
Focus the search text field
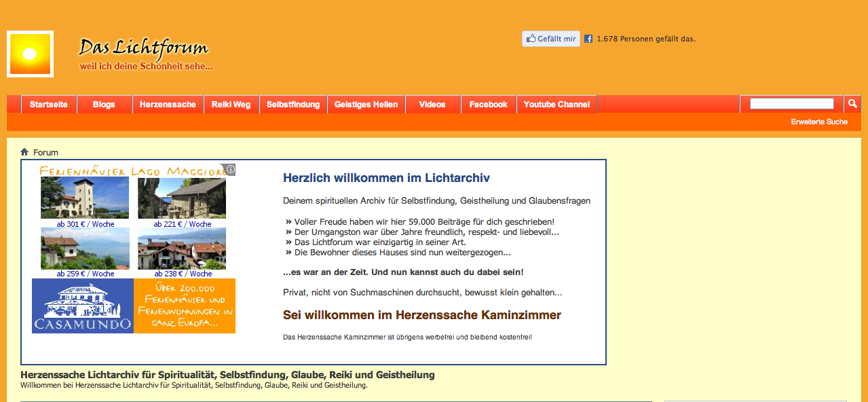pos(791,104)
